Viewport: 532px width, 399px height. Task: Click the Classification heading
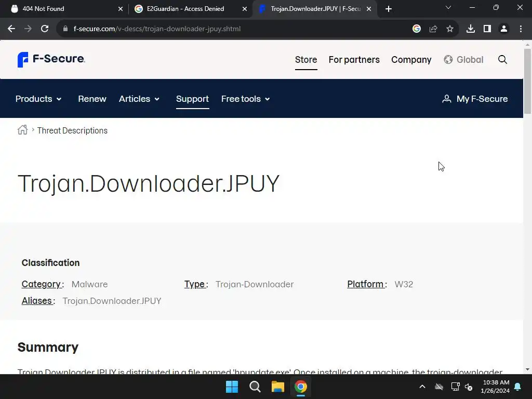pyautogui.click(x=50, y=262)
